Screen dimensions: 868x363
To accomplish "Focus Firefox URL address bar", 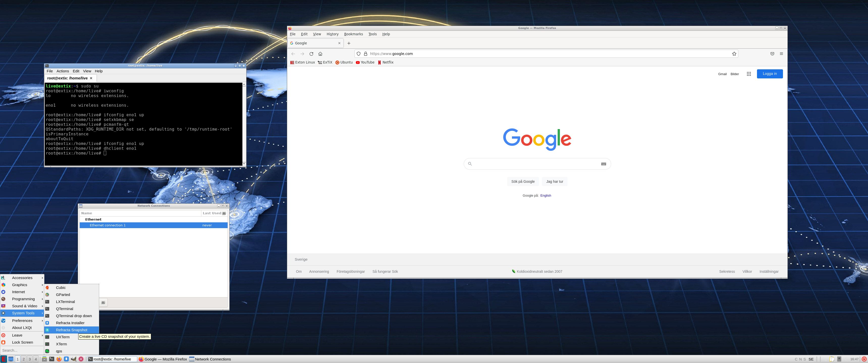I will tap(546, 54).
